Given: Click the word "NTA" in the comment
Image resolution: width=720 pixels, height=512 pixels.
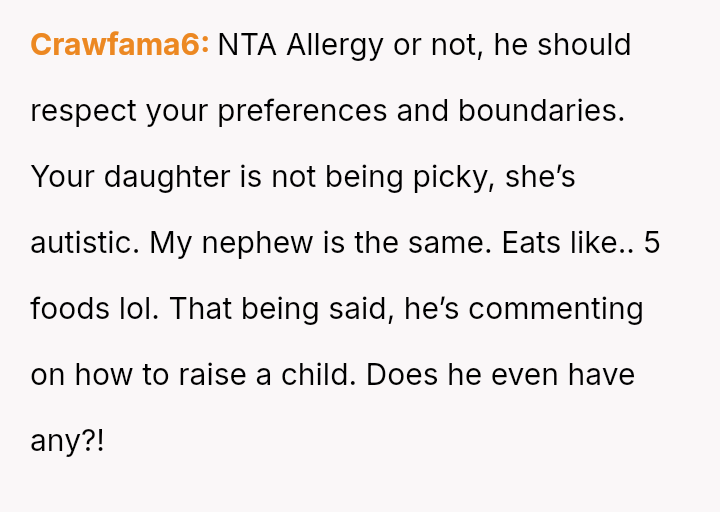Looking at the screenshot, I should tap(248, 45).
